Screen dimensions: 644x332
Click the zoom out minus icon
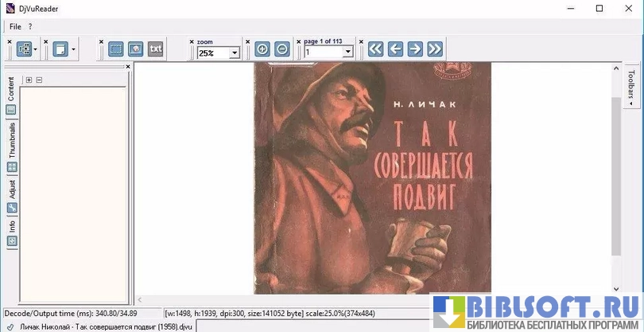pos(282,49)
